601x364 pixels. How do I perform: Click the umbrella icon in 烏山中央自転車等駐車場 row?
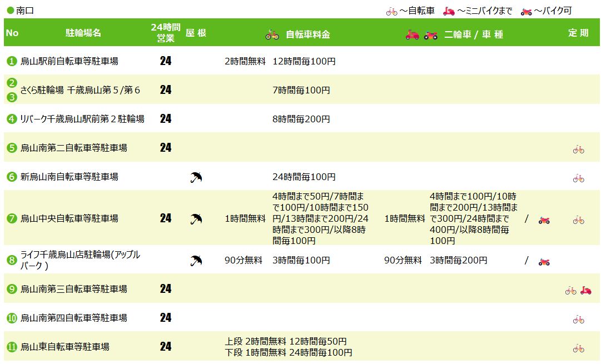click(x=196, y=218)
